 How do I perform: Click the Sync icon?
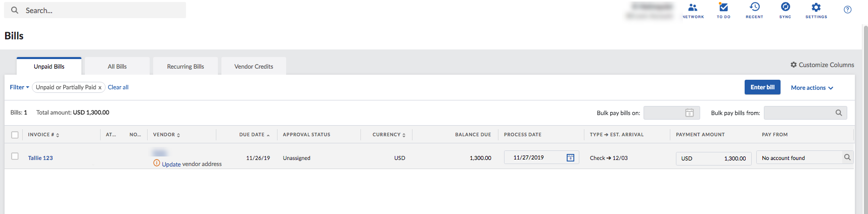[785, 7]
